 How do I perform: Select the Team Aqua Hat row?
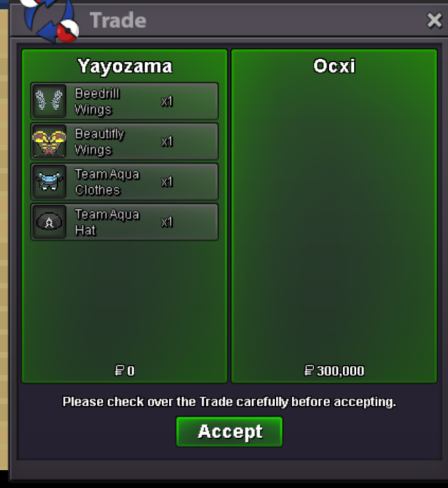(124, 222)
